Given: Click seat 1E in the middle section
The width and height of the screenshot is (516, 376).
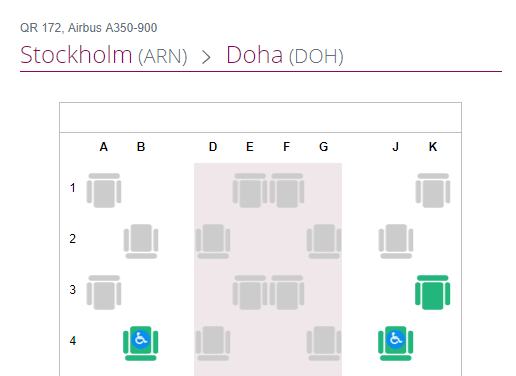Looking at the screenshot, I should (250, 190).
